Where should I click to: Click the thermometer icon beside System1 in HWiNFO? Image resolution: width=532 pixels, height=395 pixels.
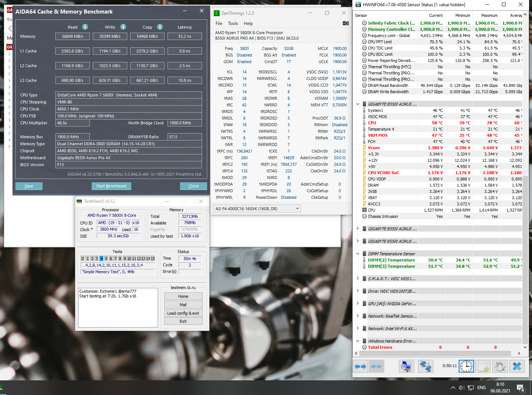coord(364,110)
